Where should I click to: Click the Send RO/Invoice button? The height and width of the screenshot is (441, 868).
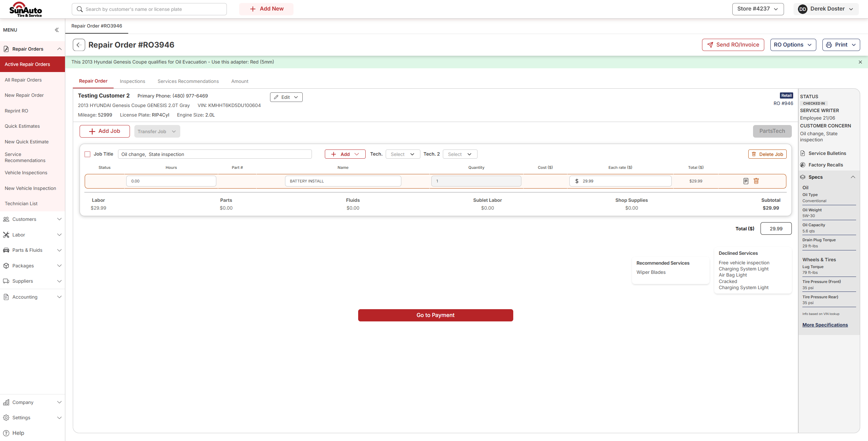pos(733,45)
